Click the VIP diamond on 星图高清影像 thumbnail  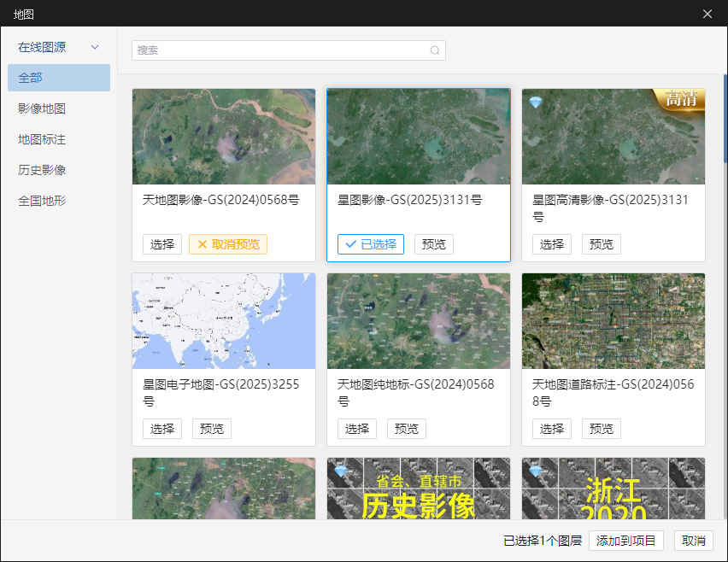[x=534, y=100]
